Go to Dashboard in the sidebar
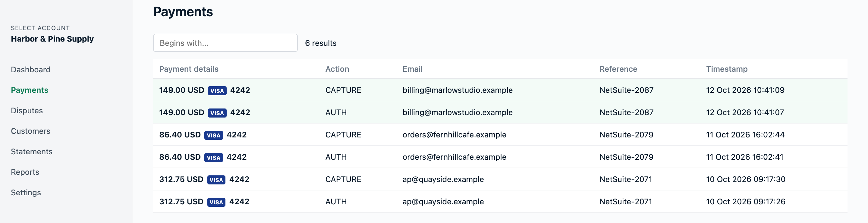868x223 pixels. (x=31, y=69)
